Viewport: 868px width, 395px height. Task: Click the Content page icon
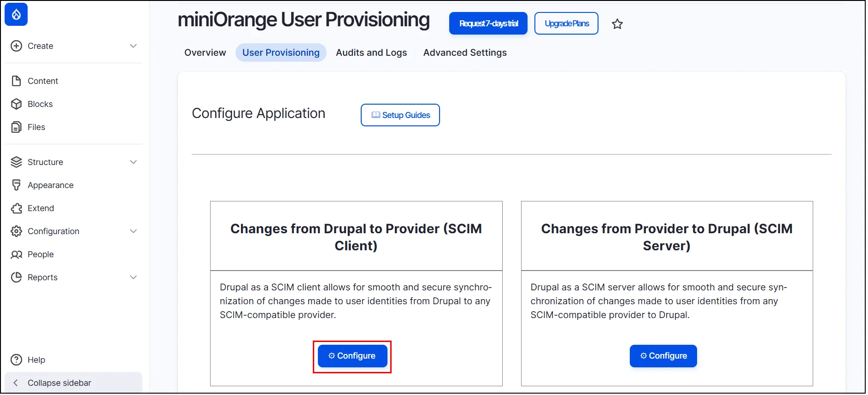(16, 81)
